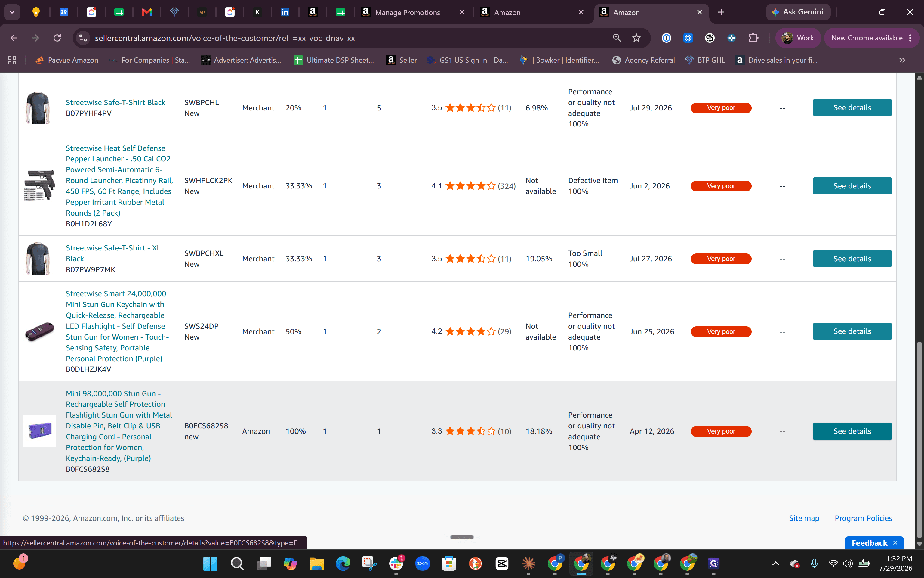
Task: Open the Feedback button
Action: point(869,543)
